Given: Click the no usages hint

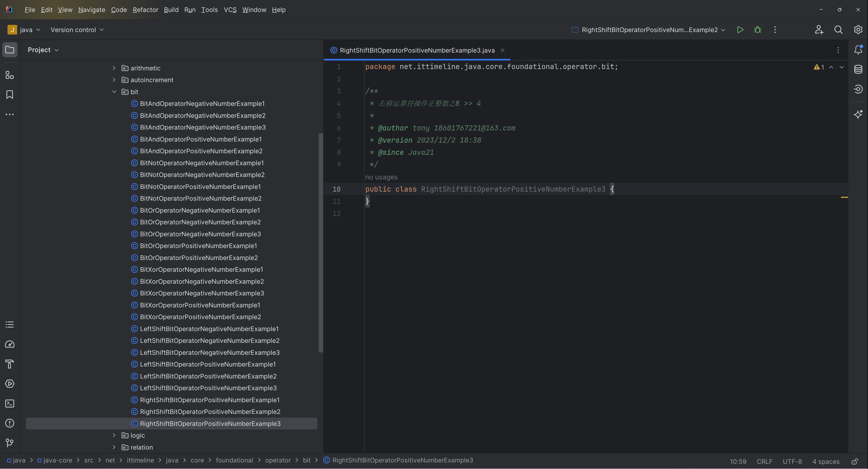Looking at the screenshot, I should coord(381,177).
